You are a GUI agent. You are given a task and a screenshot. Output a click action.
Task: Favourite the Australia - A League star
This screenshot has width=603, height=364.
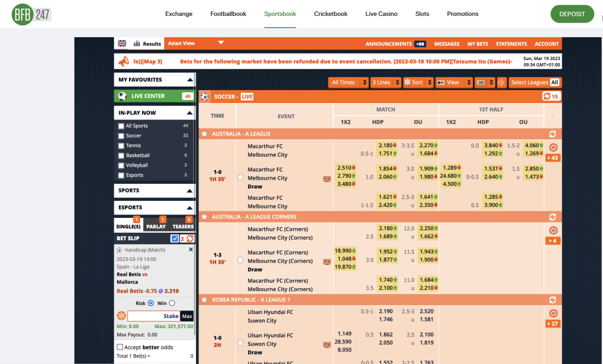204,134
